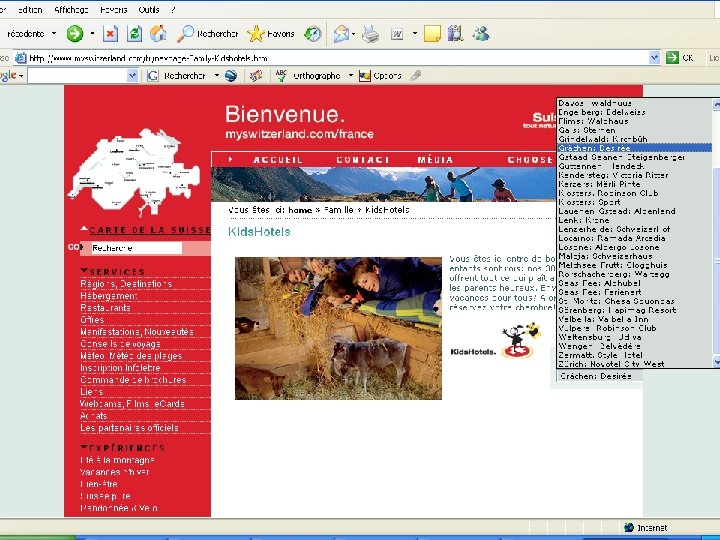This screenshot has height=540, width=720.
Task: Open the Messenger people icon
Action: (480, 34)
